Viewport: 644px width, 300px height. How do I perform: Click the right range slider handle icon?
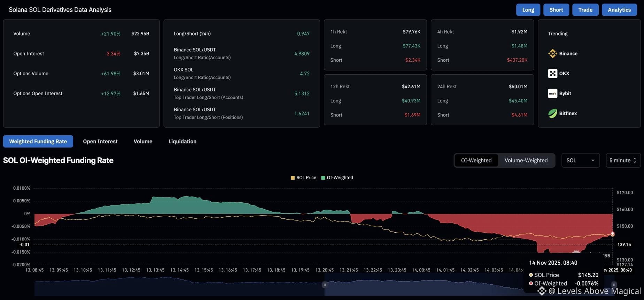614,285
